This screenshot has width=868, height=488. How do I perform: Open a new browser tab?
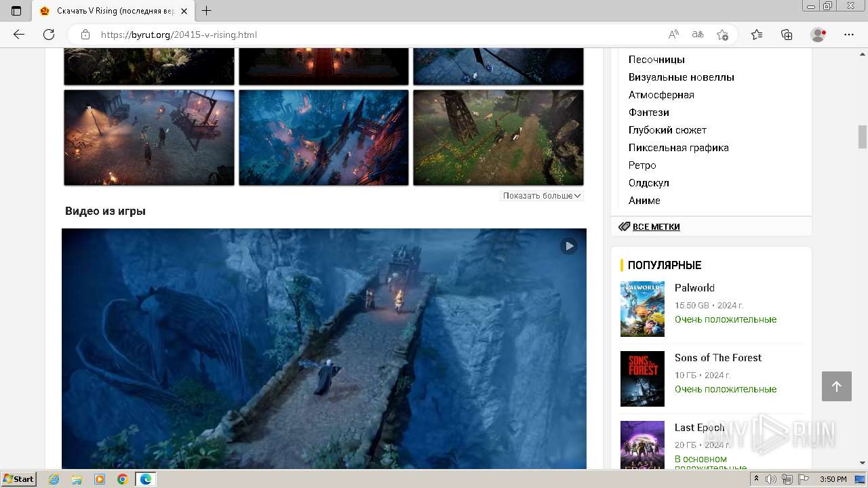tap(207, 11)
